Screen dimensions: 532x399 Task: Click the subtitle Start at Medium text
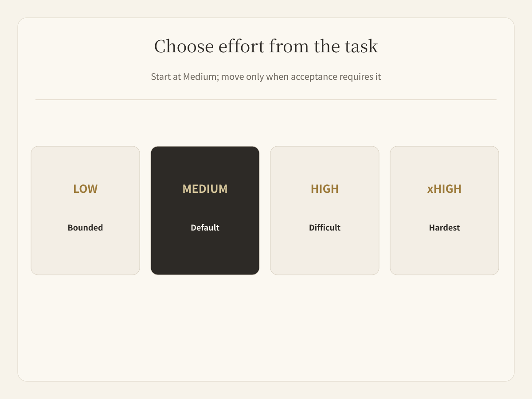[x=266, y=77]
